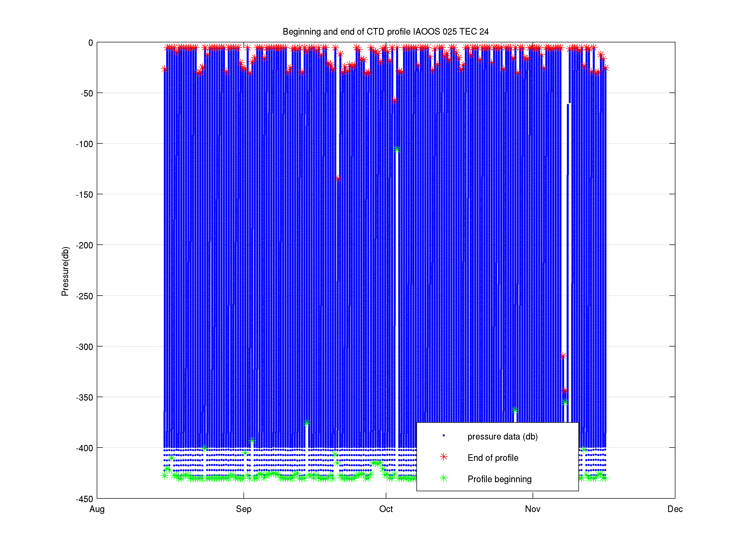Click the plot title text
This screenshot has width=746, height=560.
click(386, 32)
